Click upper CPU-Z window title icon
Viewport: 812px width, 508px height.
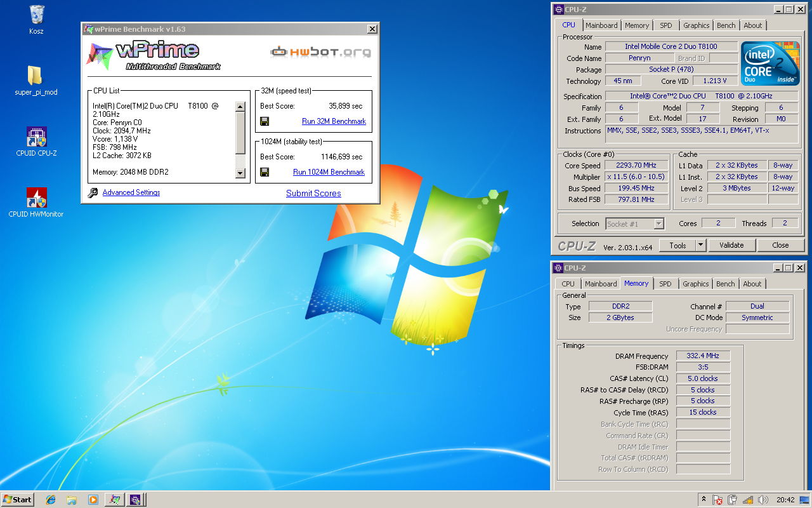(x=558, y=10)
